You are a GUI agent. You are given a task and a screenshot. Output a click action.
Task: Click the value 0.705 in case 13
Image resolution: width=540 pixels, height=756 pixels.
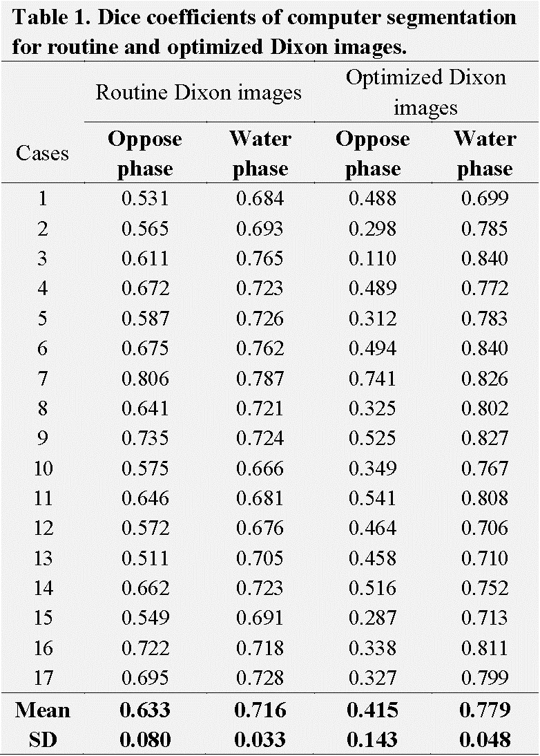260,558
